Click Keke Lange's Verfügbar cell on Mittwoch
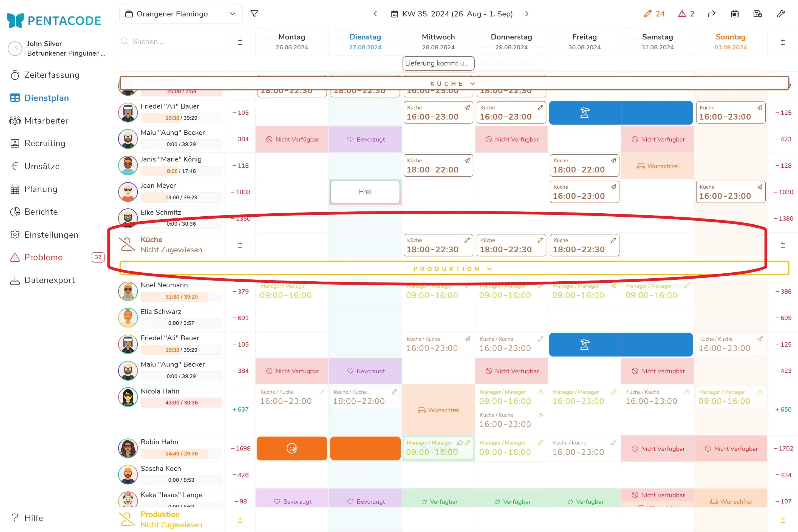The height and width of the screenshot is (532, 798). tap(439, 501)
